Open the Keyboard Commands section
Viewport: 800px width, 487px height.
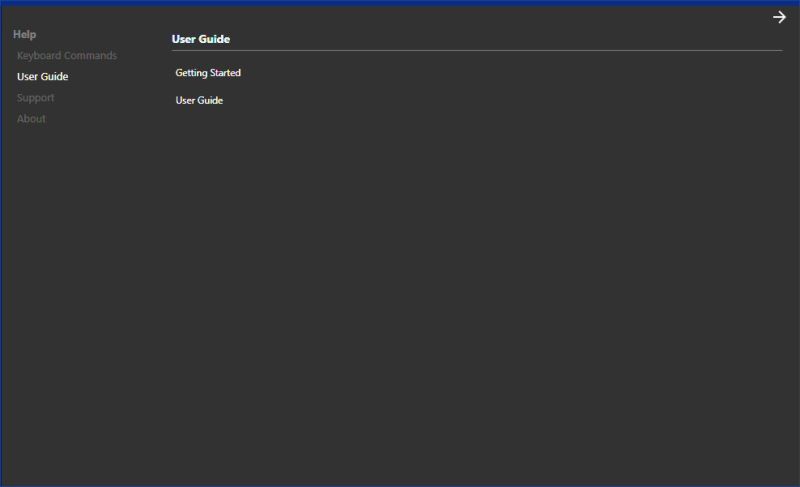click(x=66, y=56)
